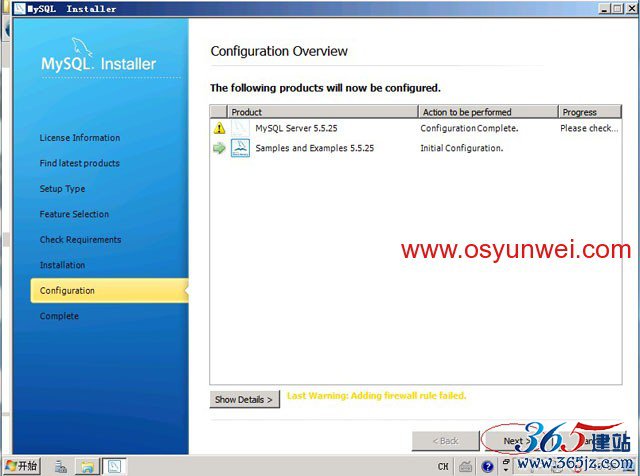Click the firewall rule failed warning text
Screen dimensions: 640x476
[376, 396]
